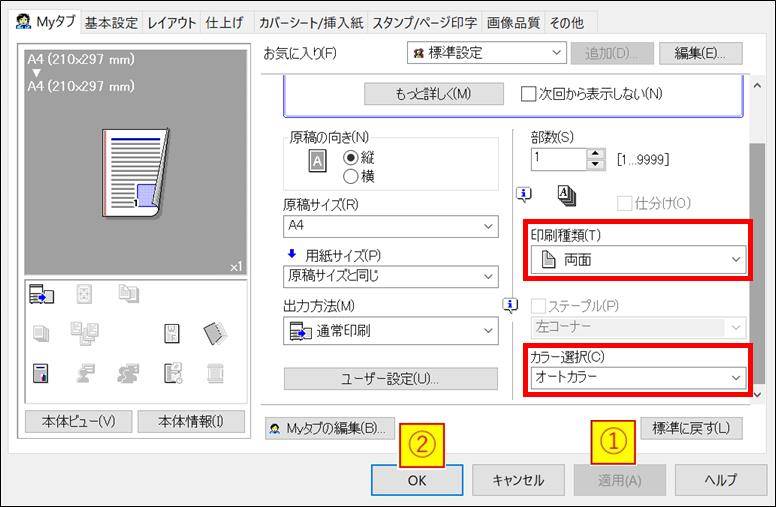Click the printer output icon with blue arrow

(x=42, y=294)
